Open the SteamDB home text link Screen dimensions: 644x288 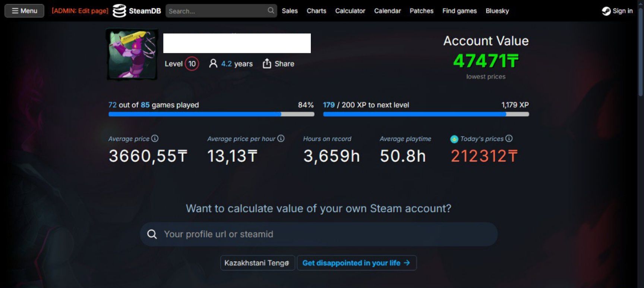pyautogui.click(x=145, y=11)
